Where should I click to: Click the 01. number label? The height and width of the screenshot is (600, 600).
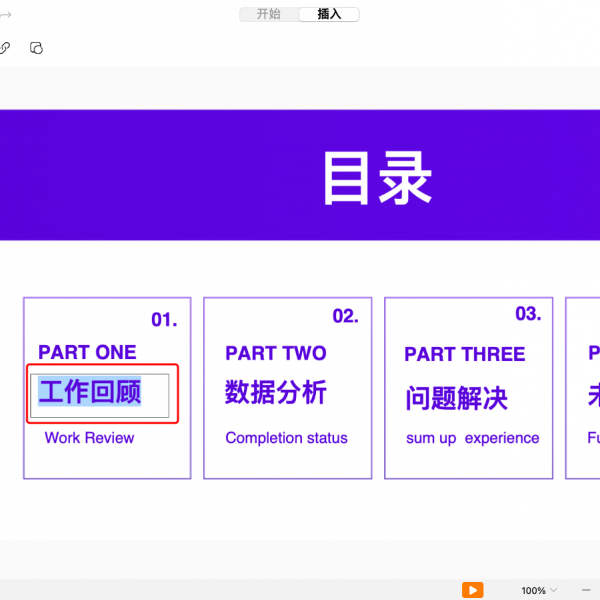coord(164,320)
